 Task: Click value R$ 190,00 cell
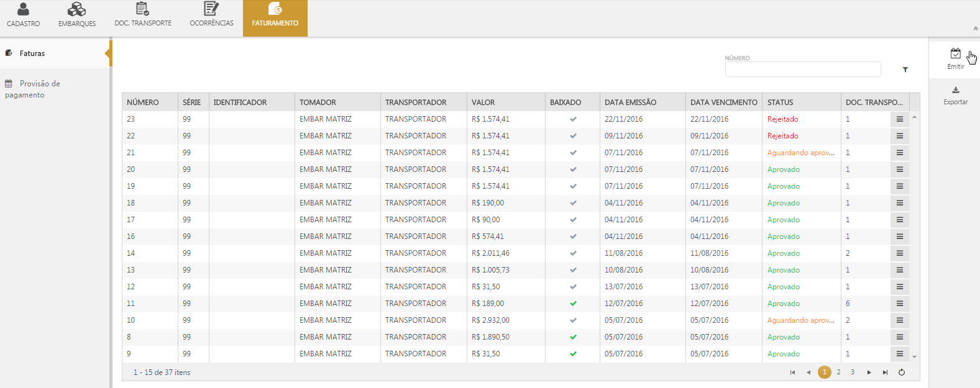click(488, 203)
